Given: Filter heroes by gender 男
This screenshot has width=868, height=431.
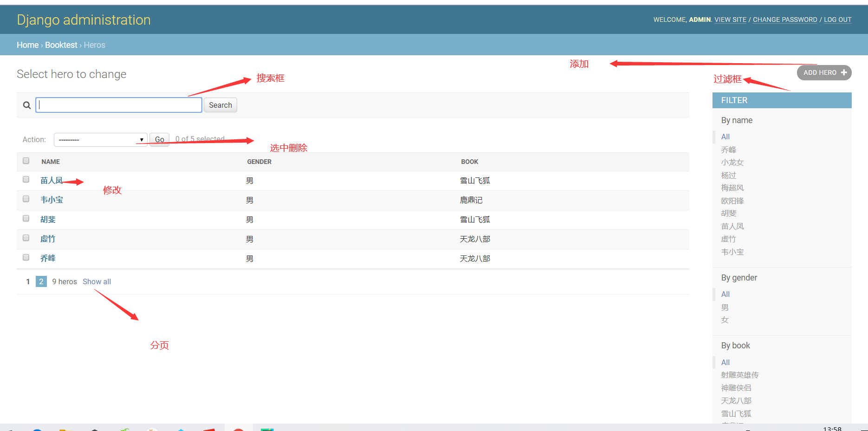Looking at the screenshot, I should tap(725, 307).
